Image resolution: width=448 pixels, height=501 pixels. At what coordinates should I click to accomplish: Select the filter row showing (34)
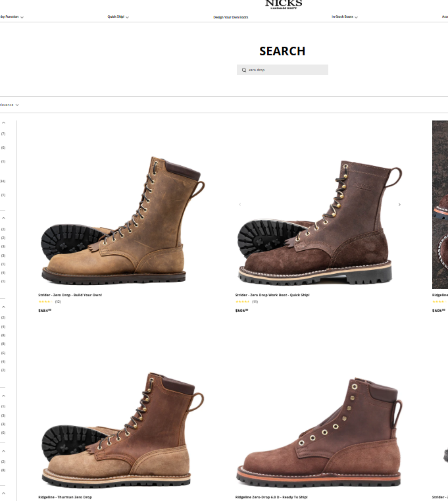3,181
